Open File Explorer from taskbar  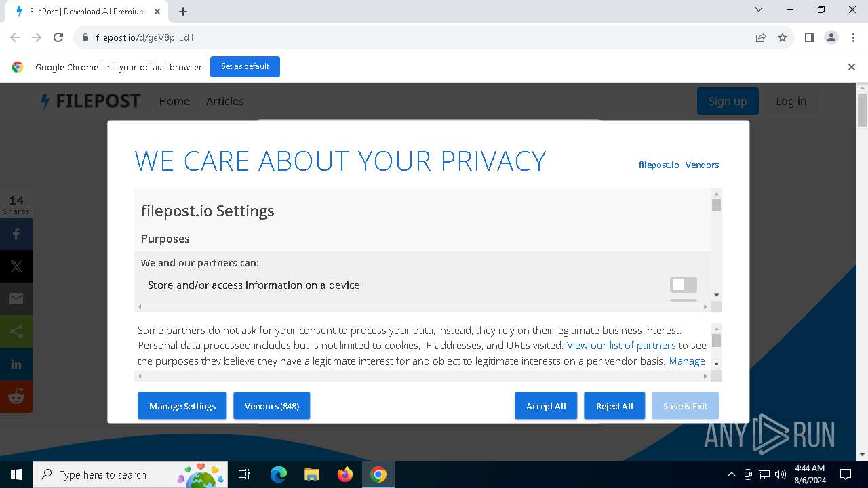coord(311,474)
